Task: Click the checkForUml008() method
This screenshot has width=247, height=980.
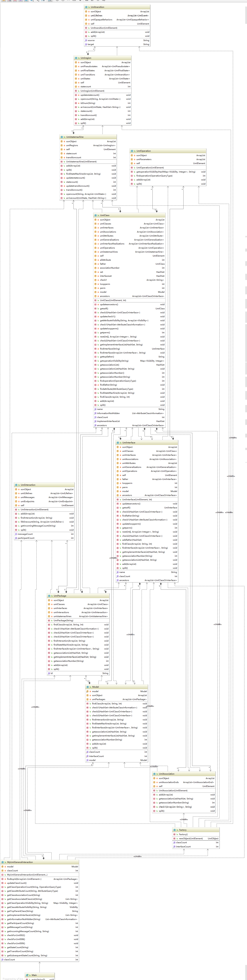Action: (x=39, y=939)
